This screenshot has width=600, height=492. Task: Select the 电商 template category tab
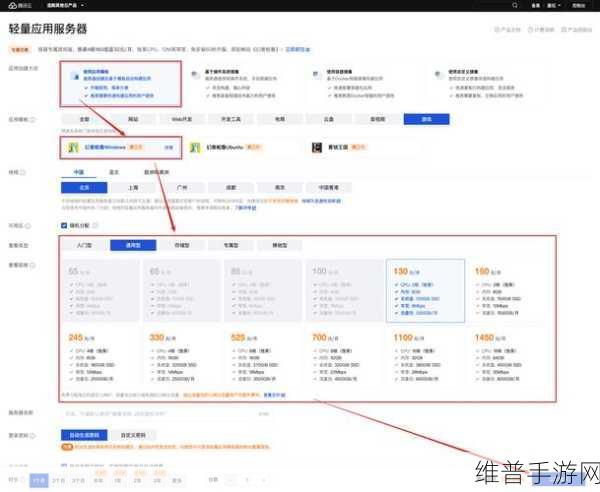point(280,119)
